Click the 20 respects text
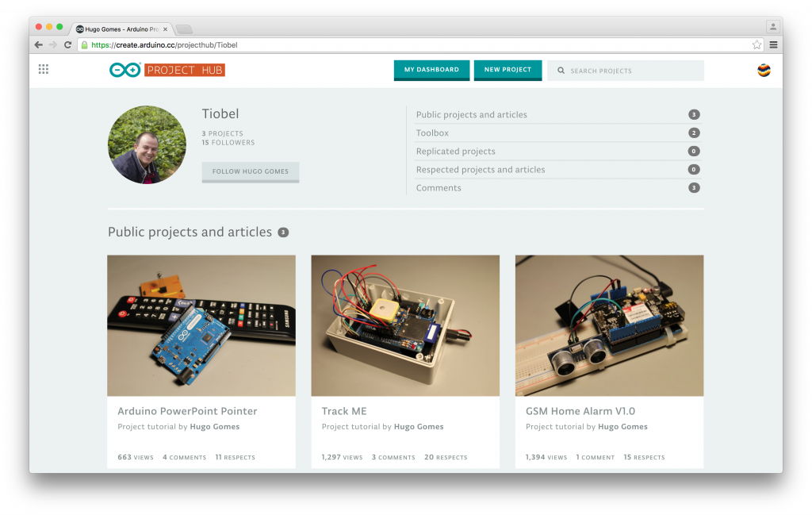This screenshot has width=812, height=515. pyautogui.click(x=446, y=458)
